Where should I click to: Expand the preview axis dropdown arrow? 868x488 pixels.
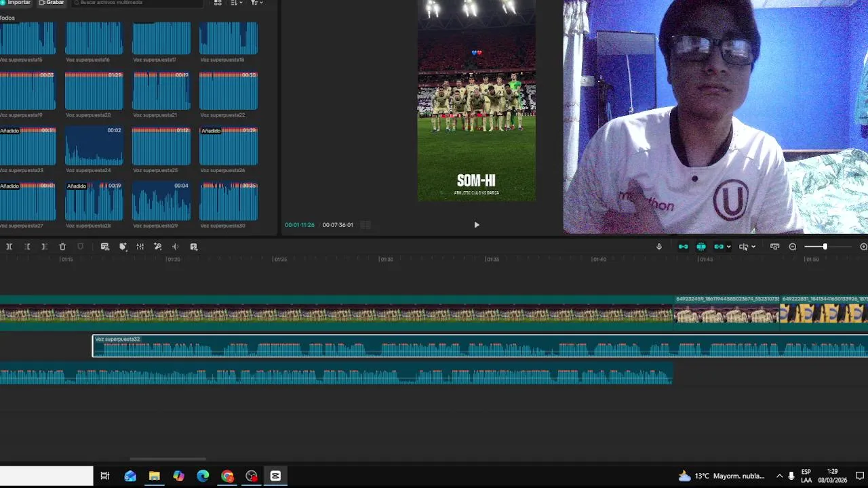point(753,247)
